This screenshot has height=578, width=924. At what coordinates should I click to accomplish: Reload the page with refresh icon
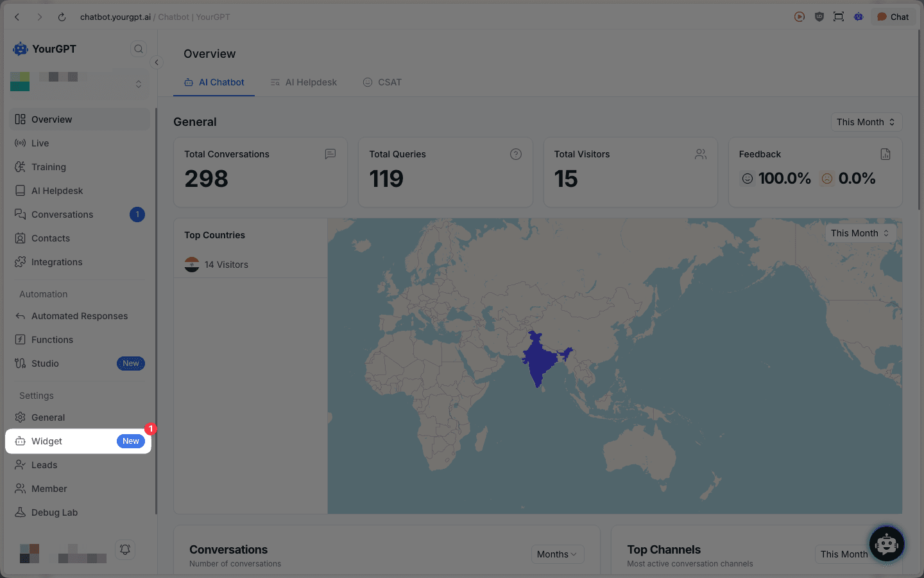[62, 17]
